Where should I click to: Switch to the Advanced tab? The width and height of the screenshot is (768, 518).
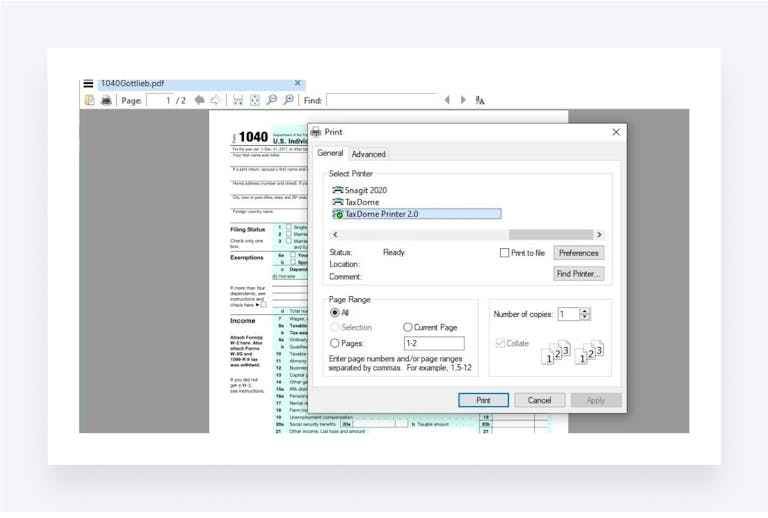tap(368, 154)
